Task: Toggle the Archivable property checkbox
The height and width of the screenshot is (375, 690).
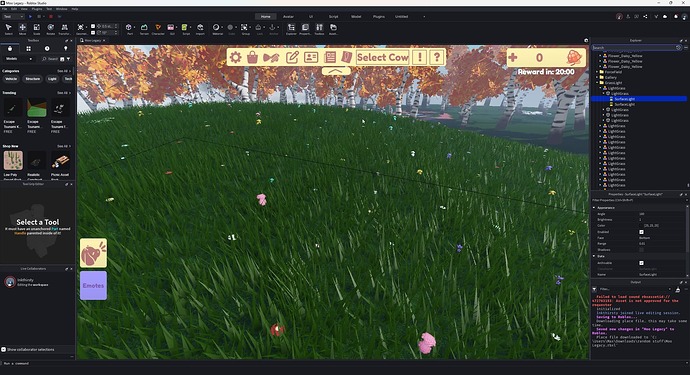Action: pos(641,263)
